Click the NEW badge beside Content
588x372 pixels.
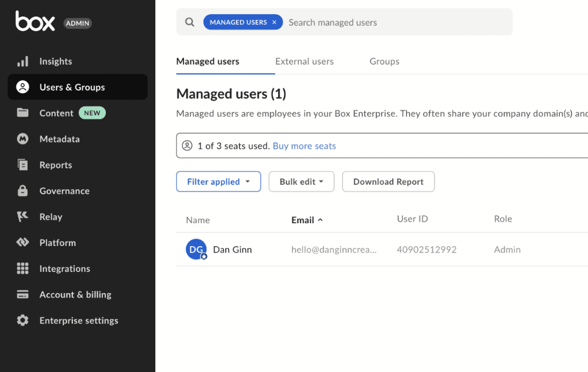tap(92, 113)
